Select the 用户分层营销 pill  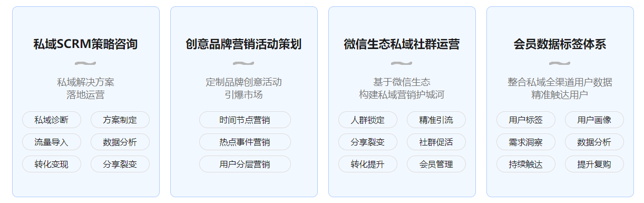[245, 164]
